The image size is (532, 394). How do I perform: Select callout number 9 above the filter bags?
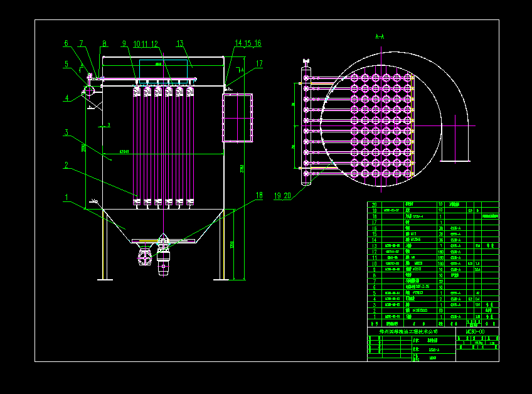pyautogui.click(x=124, y=43)
